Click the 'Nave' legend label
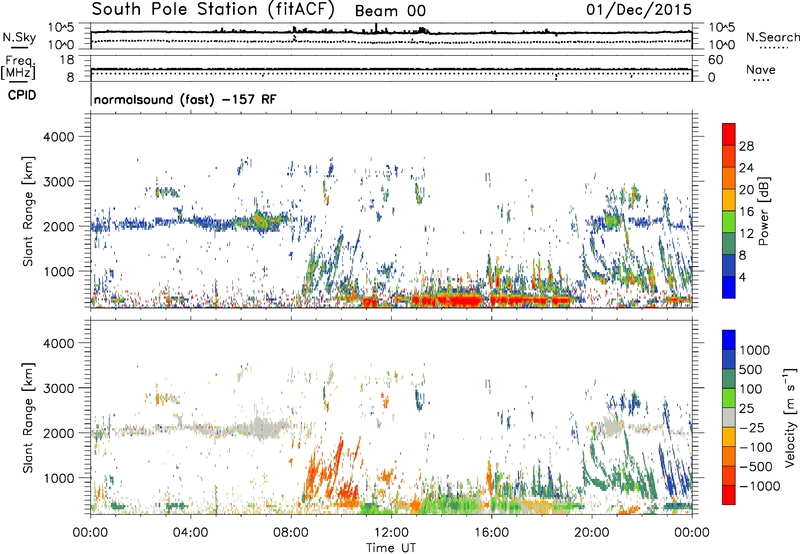The height and width of the screenshot is (554, 800). 761,69
